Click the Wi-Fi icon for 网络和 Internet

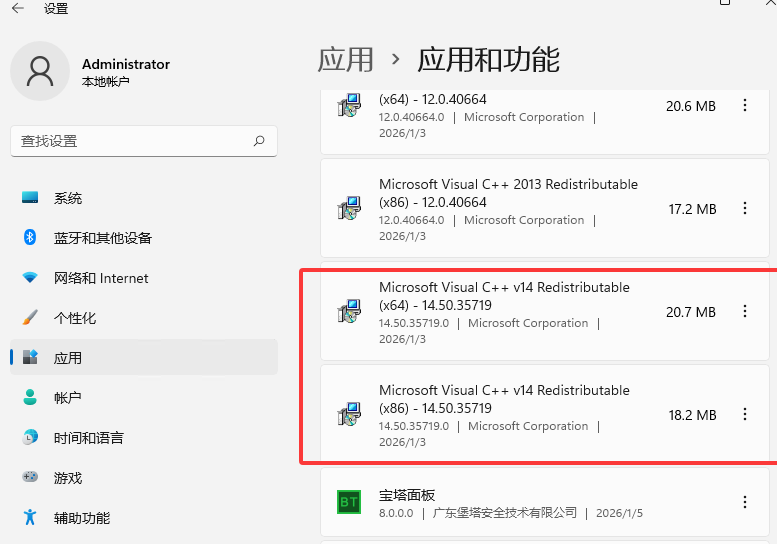(x=30, y=277)
